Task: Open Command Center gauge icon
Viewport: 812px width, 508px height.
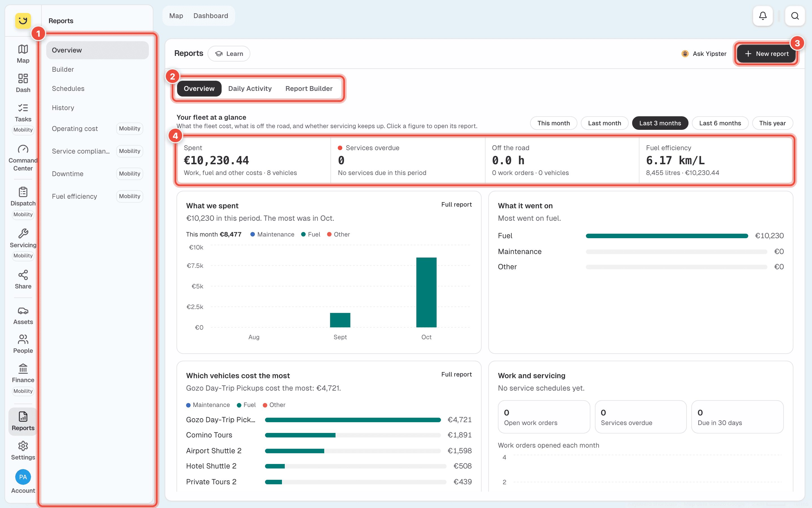Action: [23, 149]
